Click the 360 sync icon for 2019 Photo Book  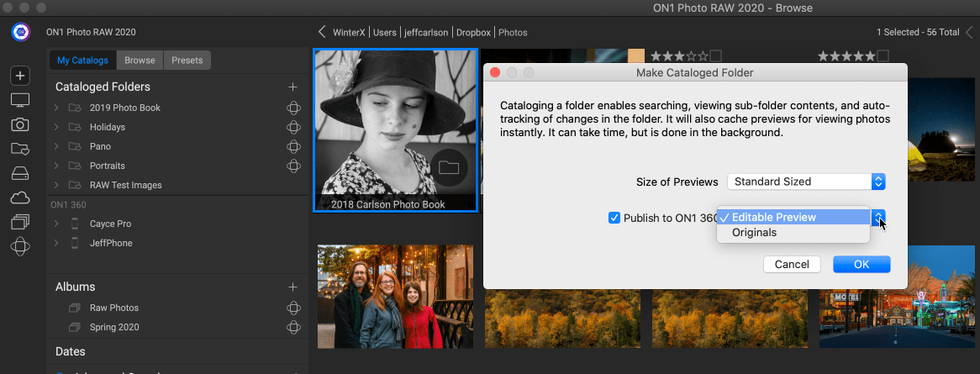pos(293,108)
